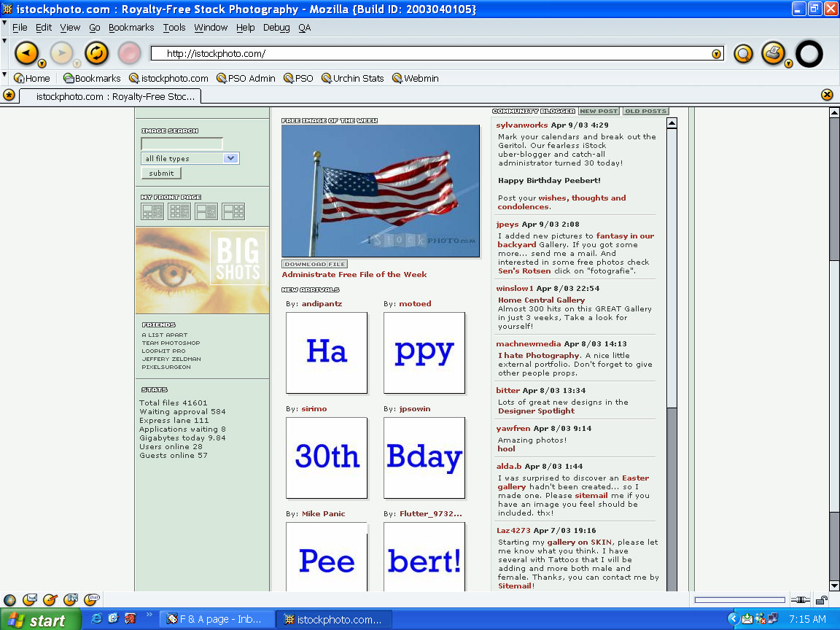
Task: Open the Webmin bookmark
Action: [416, 78]
